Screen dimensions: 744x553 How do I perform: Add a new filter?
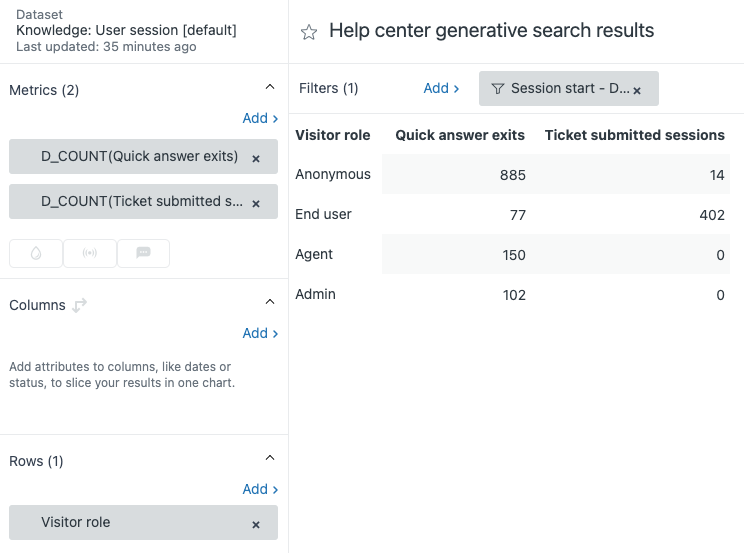click(x=441, y=88)
